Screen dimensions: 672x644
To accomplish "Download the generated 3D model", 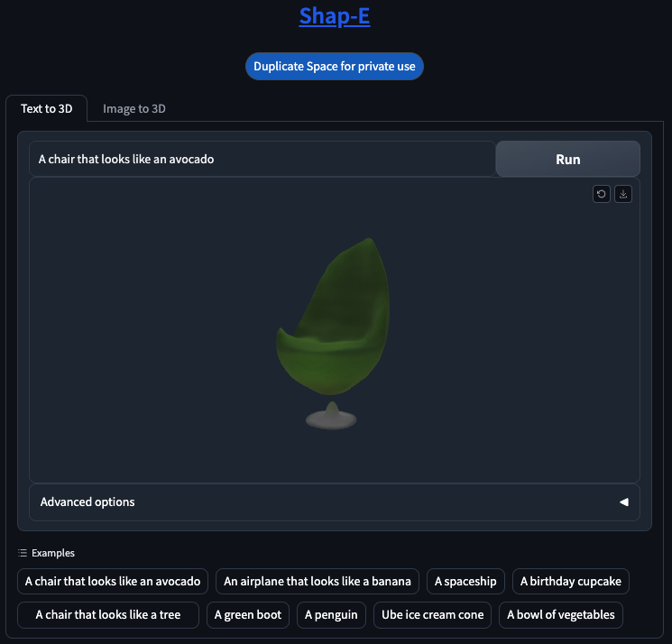I will (x=623, y=194).
